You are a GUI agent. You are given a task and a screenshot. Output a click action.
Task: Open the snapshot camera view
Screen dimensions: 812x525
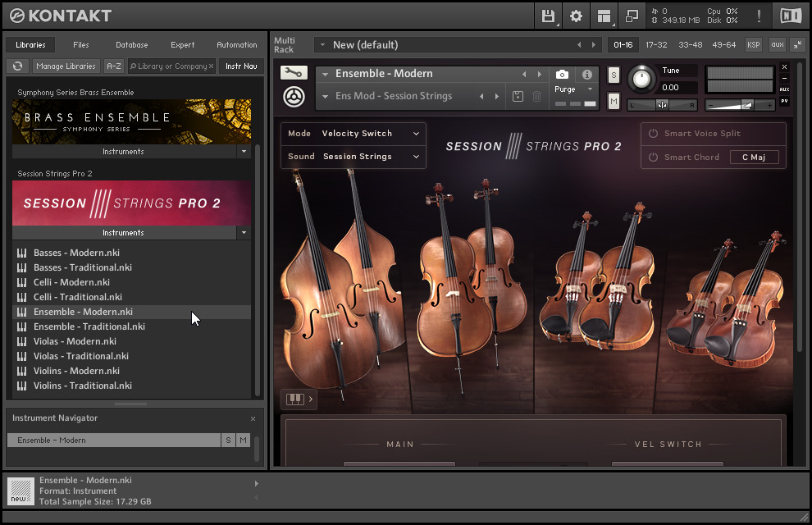[x=562, y=75]
